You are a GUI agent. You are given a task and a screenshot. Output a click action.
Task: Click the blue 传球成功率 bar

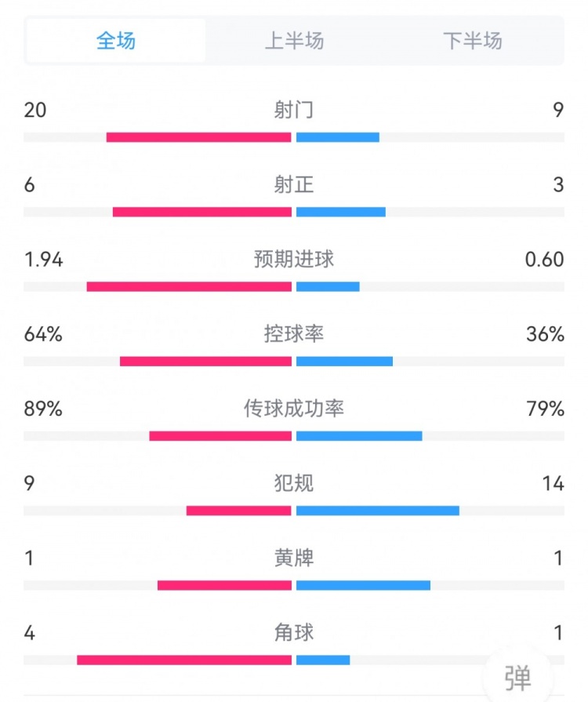359,436
